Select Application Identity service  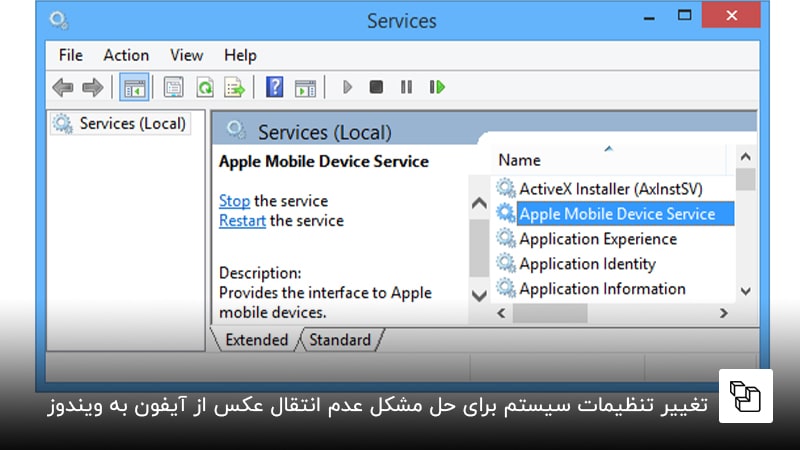(x=587, y=264)
